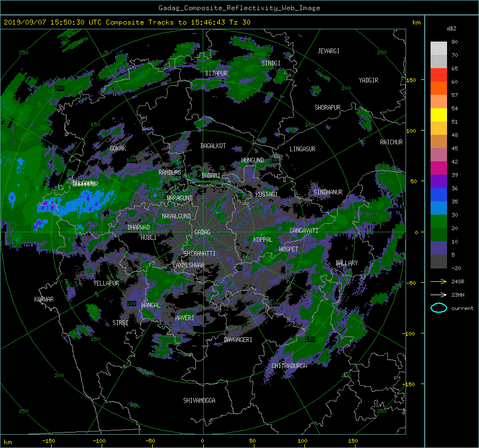Click the DAVANGERI city label

click(x=238, y=340)
